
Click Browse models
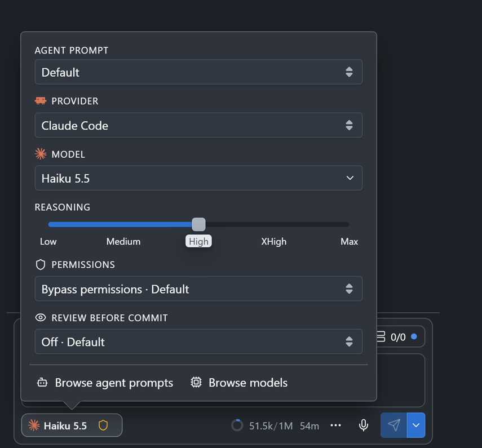click(239, 383)
